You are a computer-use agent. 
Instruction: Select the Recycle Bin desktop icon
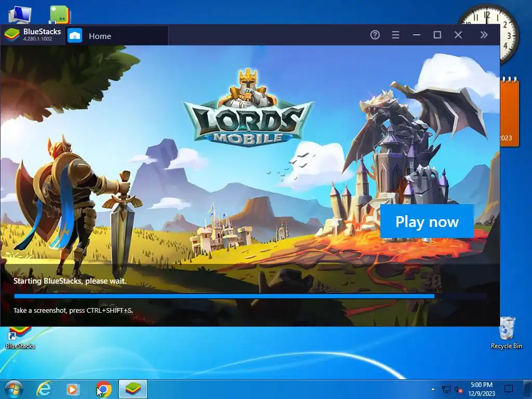[x=506, y=333]
